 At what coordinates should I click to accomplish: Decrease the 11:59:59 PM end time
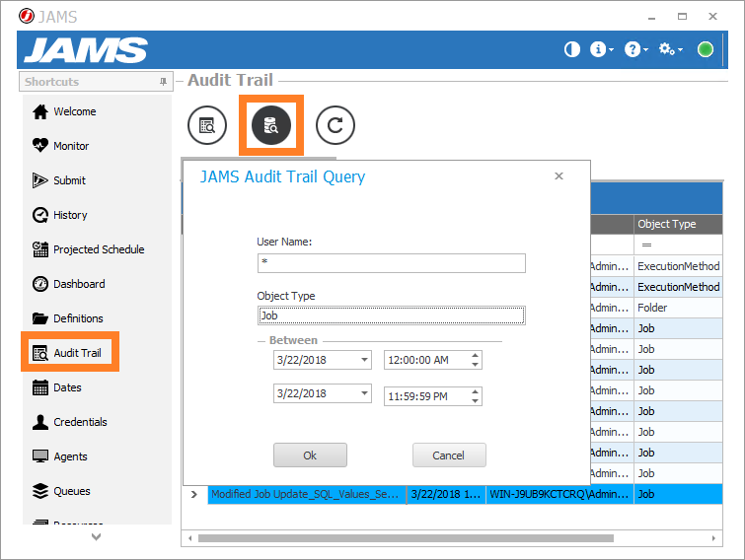click(x=475, y=401)
